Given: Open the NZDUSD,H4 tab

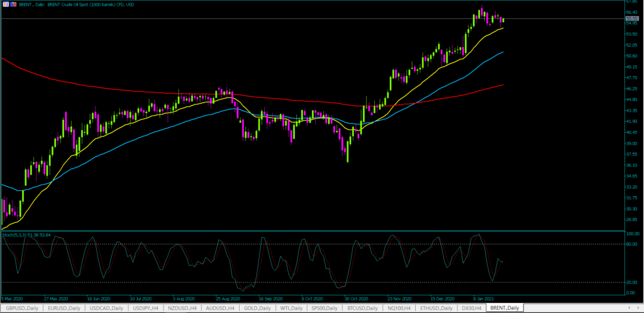Looking at the screenshot, I should (184, 308).
